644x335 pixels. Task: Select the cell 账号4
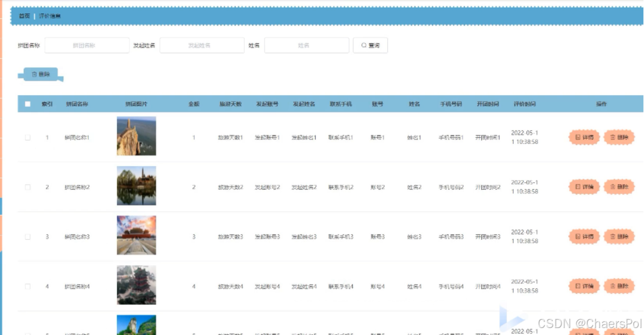click(x=377, y=287)
